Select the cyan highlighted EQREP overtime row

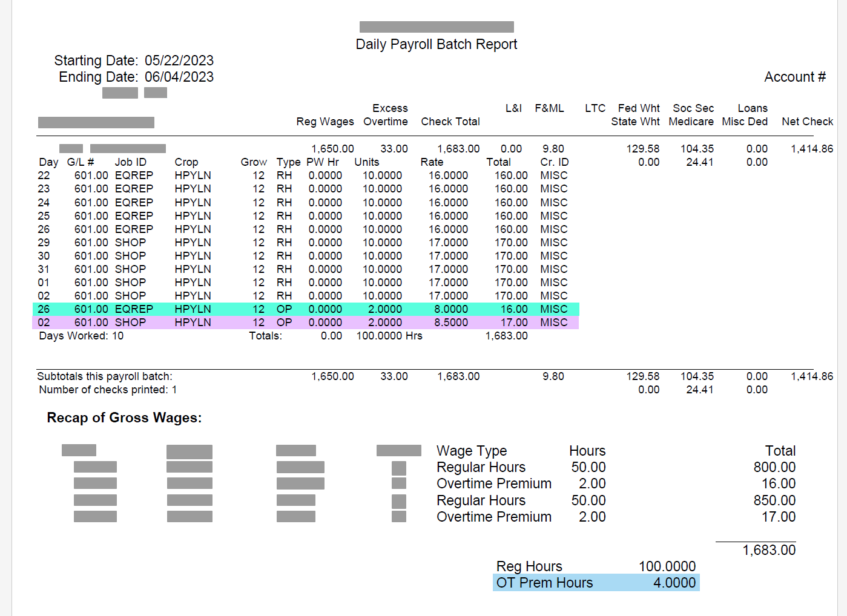(x=306, y=309)
